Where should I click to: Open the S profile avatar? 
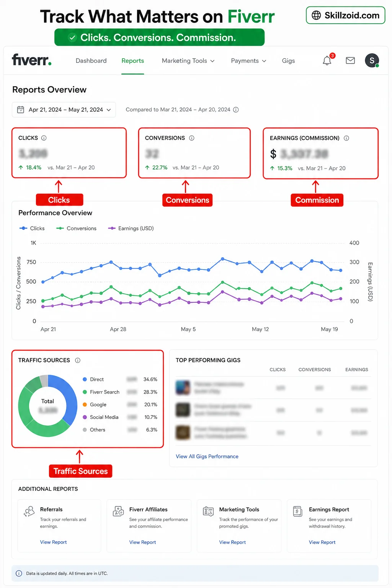coord(372,60)
